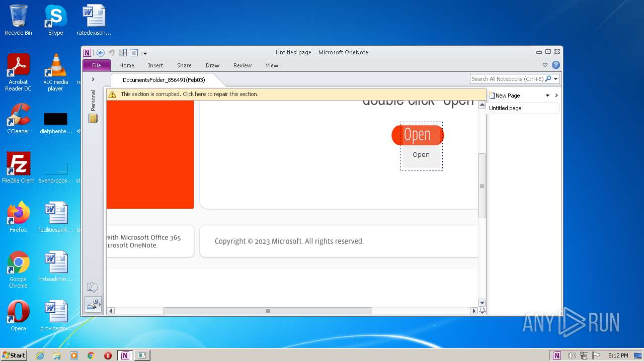Screen dimensions: 644x362
Task: Click the Copyright 2023 Microsoft text
Action: pyautogui.click(x=289, y=241)
